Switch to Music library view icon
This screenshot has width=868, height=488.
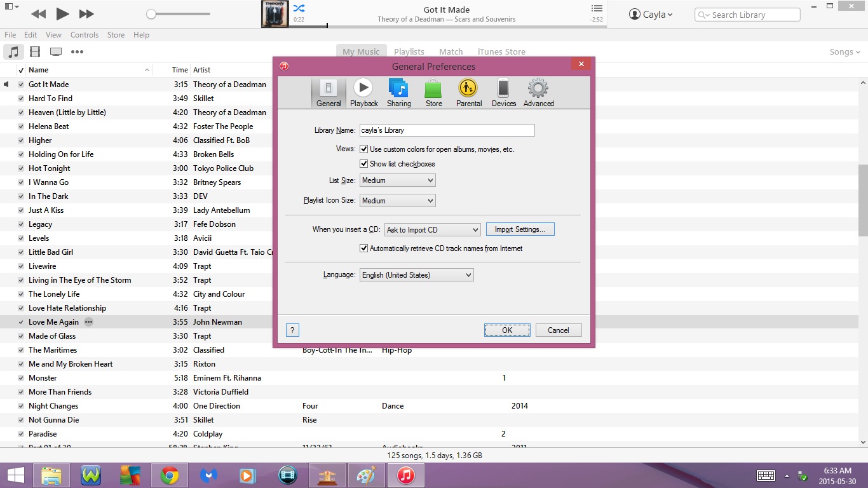(13, 52)
